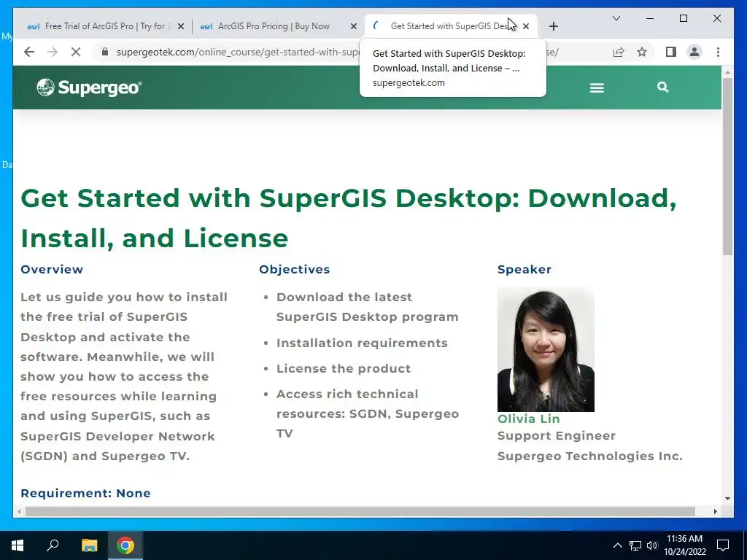Open the Windows Start menu
Screen dimensions: 747x560
click(18, 545)
